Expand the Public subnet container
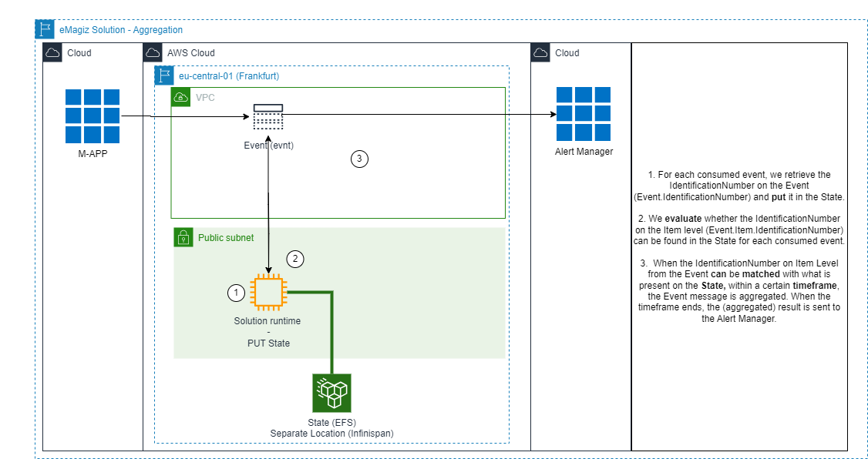 224,237
